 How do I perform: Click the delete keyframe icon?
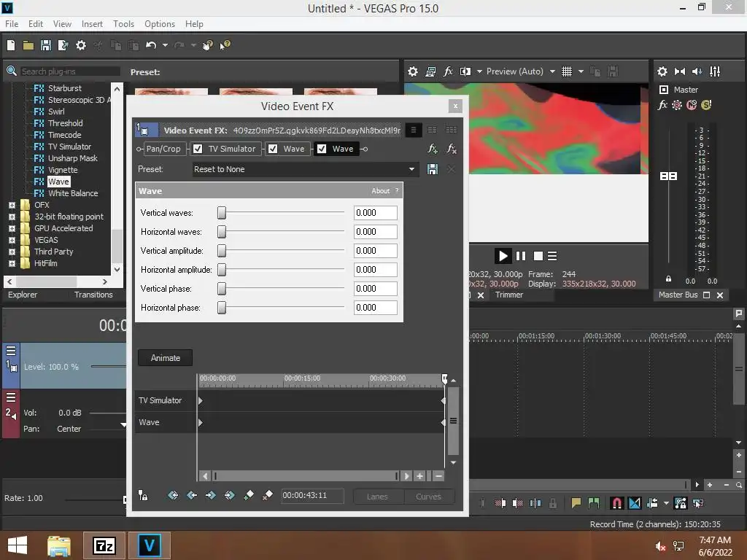point(267,495)
